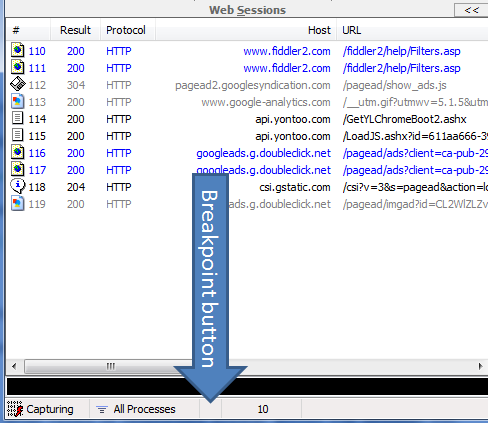Image resolution: width=488 pixels, height=423 pixels.
Task: Click the /__utm.gif URL of session 113
Action: click(x=415, y=102)
